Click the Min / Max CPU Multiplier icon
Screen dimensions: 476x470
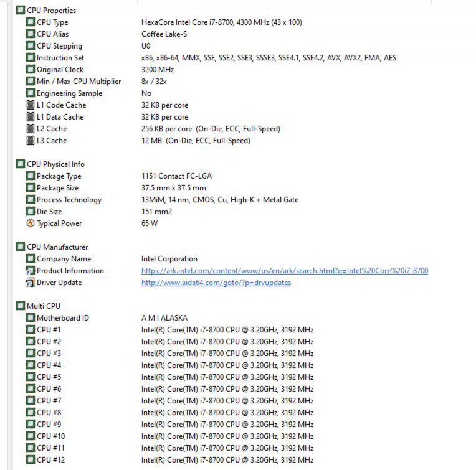pyautogui.click(x=31, y=82)
